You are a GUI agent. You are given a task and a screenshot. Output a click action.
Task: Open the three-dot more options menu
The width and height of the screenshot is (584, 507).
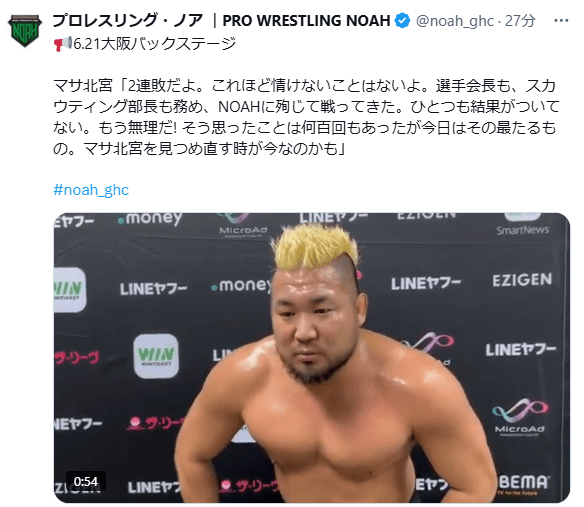[561, 21]
